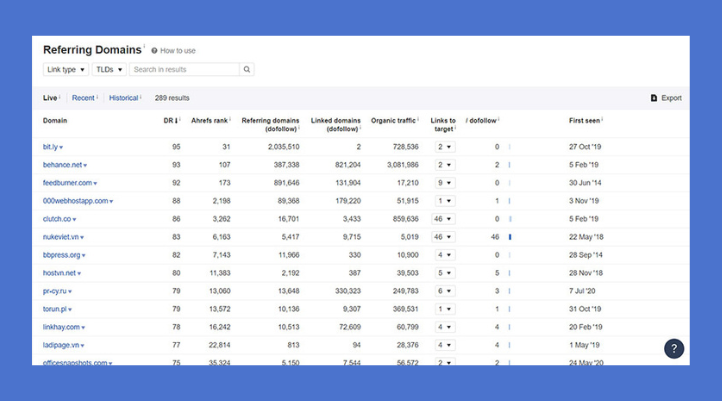Expand links-to-target dropdown for bbpress.org
The height and width of the screenshot is (401, 722).
[x=445, y=255]
